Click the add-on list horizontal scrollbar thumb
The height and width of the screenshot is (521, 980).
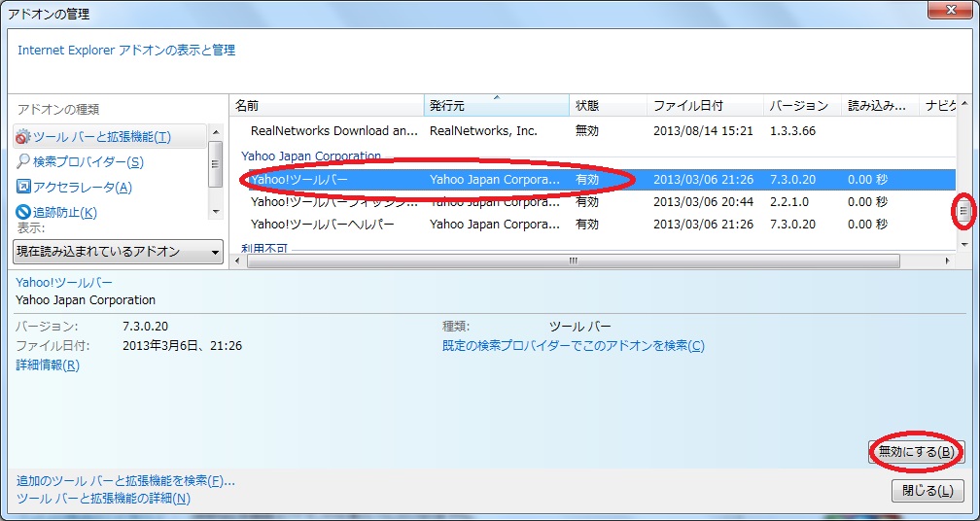[x=574, y=261]
